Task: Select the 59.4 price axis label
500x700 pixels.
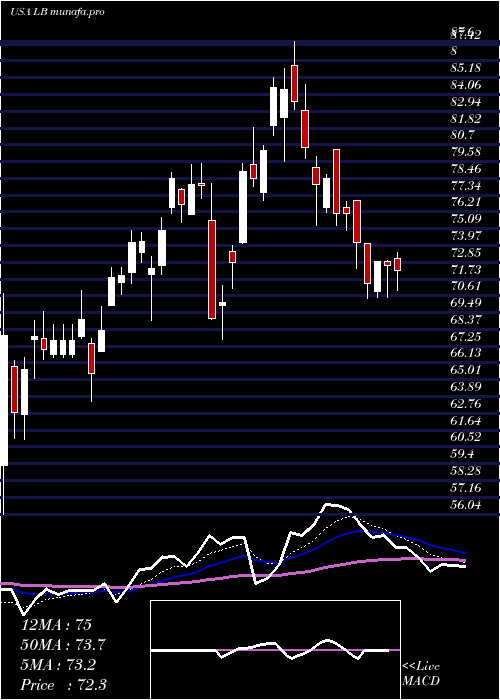Action: coord(462,453)
